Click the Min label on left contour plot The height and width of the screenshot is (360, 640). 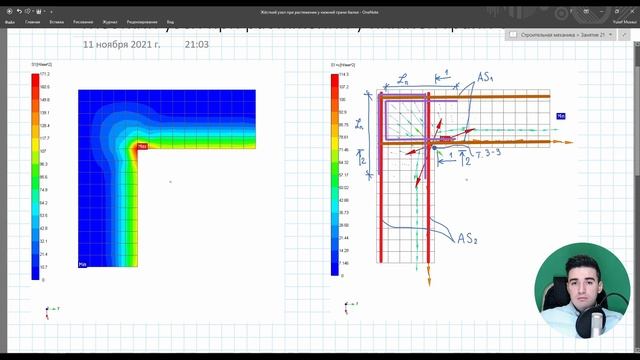coord(82,264)
